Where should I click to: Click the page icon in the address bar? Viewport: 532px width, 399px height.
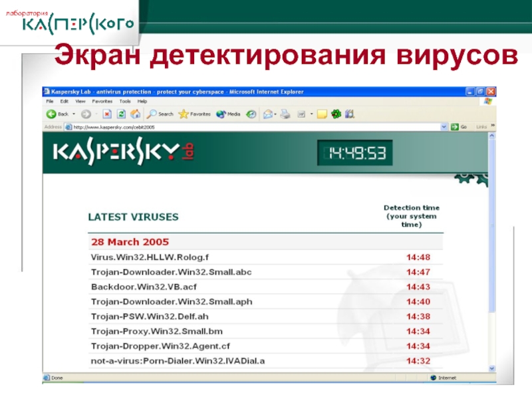point(68,127)
